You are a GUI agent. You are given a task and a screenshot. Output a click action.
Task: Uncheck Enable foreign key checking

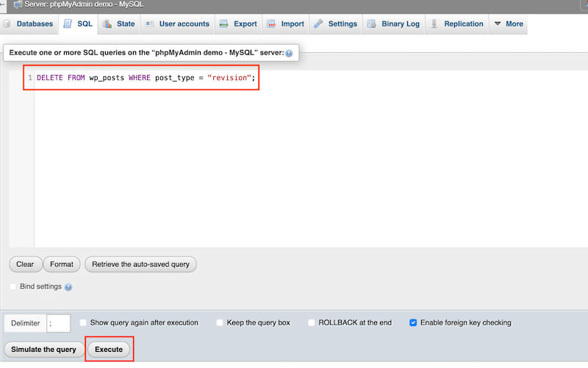click(413, 322)
